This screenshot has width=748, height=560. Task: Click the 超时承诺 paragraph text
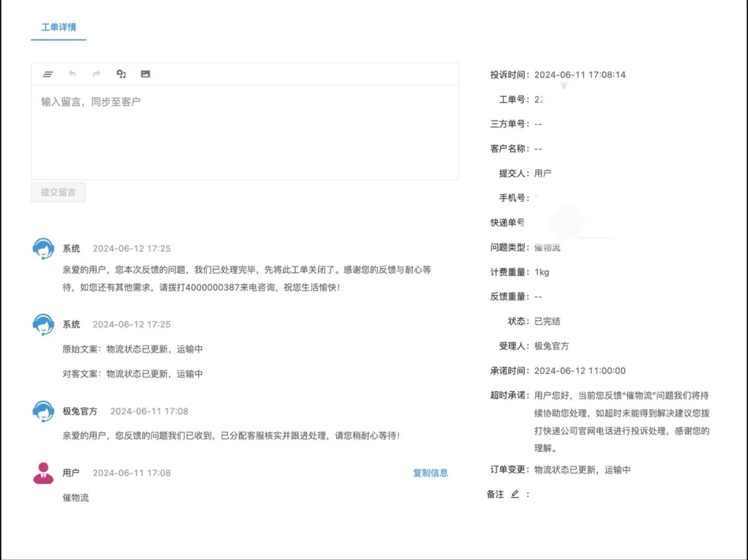point(621,422)
